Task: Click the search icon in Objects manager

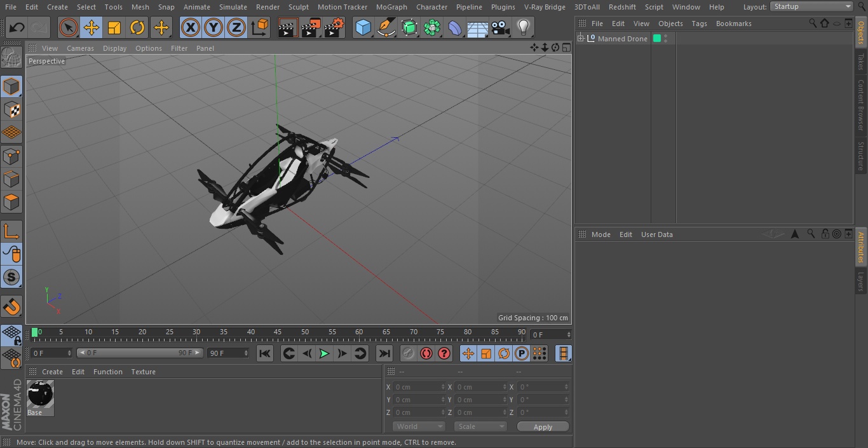Action: click(813, 23)
